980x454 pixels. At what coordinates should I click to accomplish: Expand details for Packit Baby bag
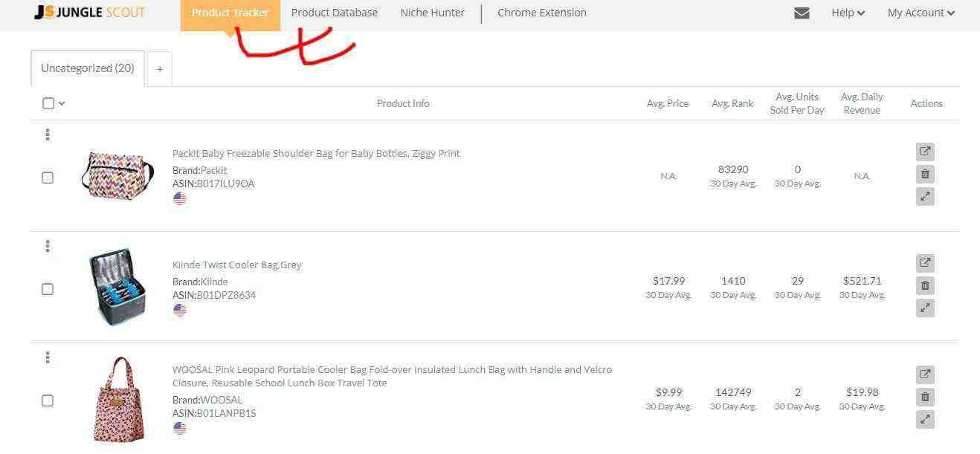[925, 196]
